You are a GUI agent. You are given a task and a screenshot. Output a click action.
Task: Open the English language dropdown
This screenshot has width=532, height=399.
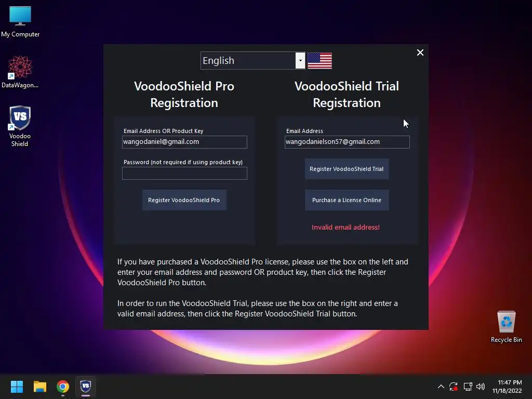coord(253,61)
